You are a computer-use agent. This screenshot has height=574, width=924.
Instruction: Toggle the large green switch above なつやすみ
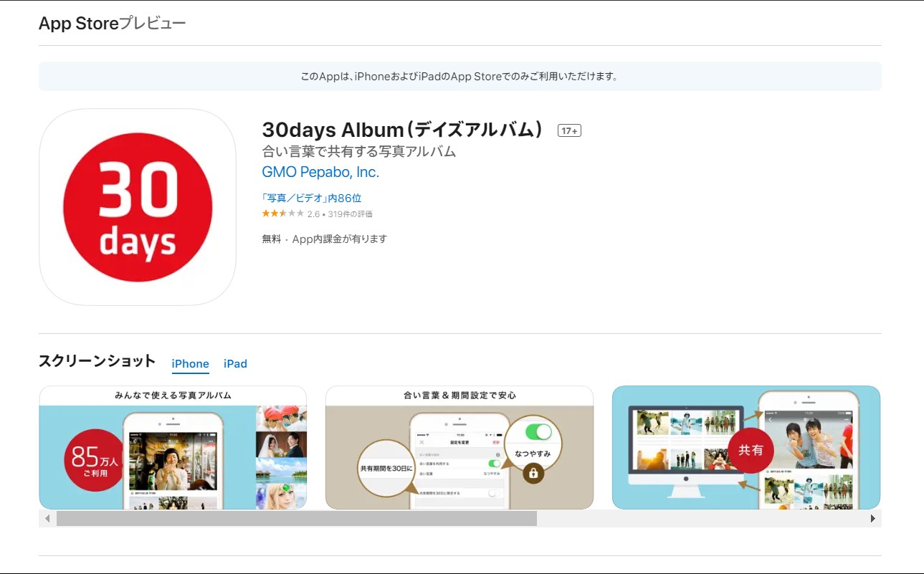[x=538, y=433]
